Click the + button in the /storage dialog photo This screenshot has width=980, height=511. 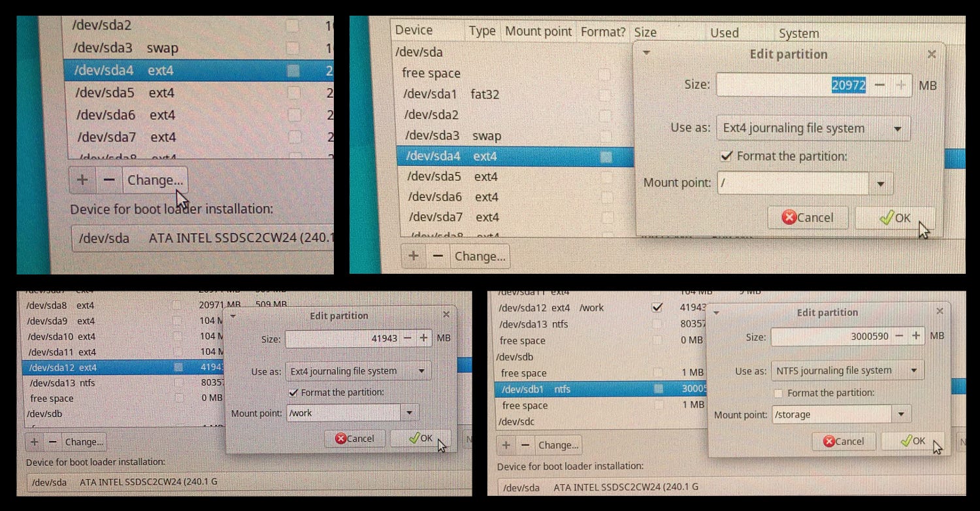point(506,445)
